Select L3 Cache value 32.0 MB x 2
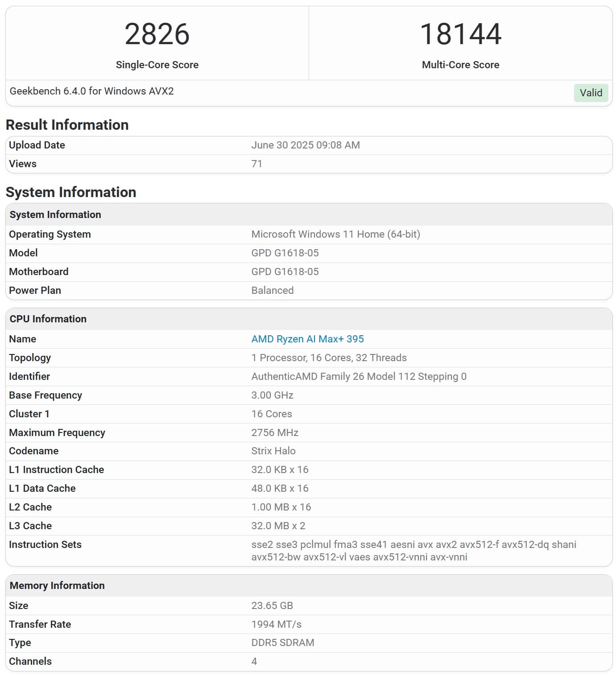This screenshot has height=675, width=616. 278,526
